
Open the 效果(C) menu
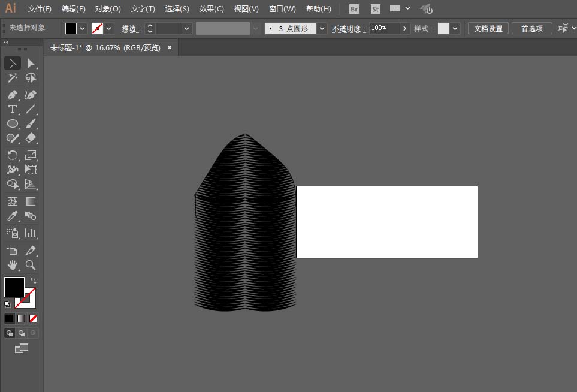click(x=212, y=9)
